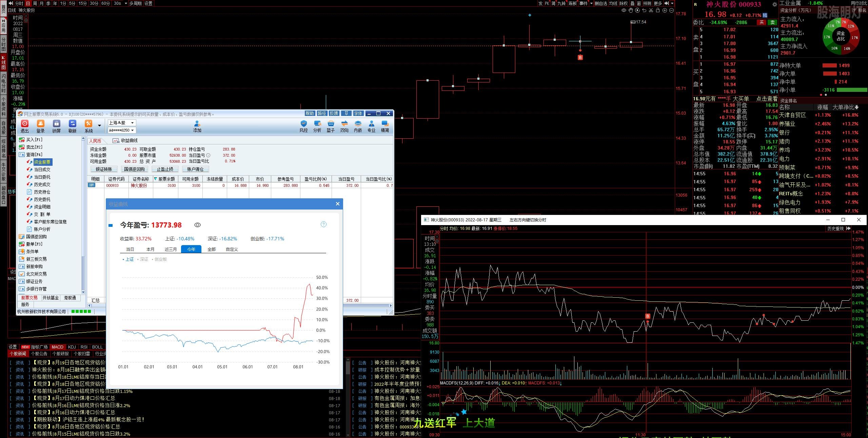Click the 资金占比 donut chart
This screenshot has height=438, width=868.
coord(841,37)
